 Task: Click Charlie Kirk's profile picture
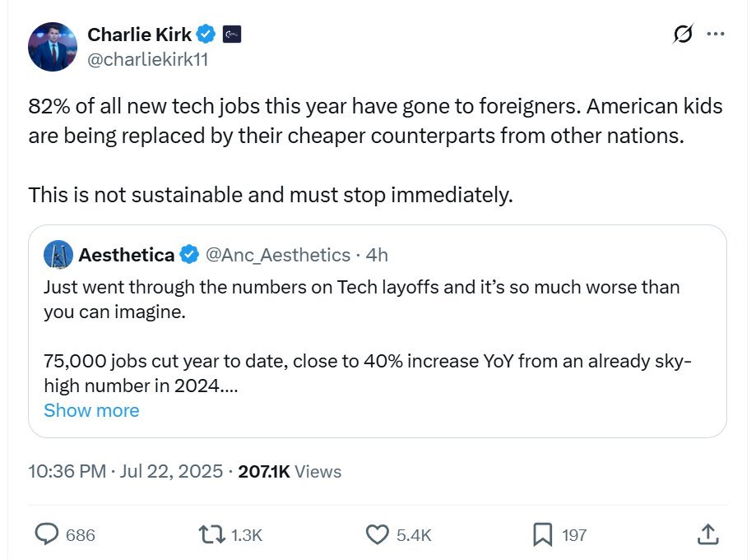click(x=53, y=47)
